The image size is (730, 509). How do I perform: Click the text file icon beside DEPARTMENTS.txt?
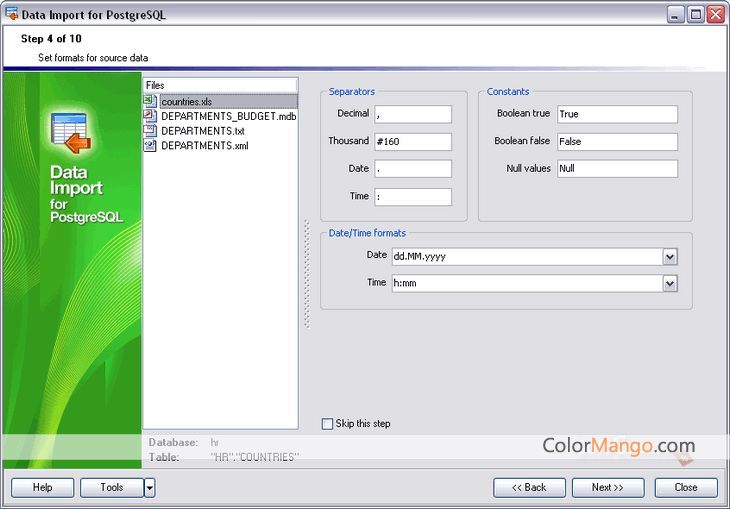(150, 130)
